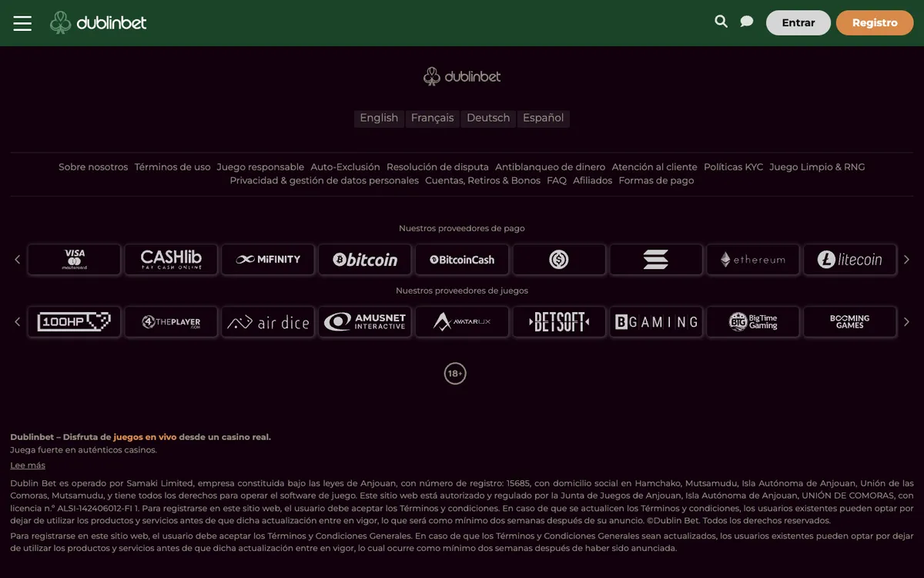This screenshot has width=924, height=578.
Task: Follow the juegos en vivo link
Action: [145, 437]
